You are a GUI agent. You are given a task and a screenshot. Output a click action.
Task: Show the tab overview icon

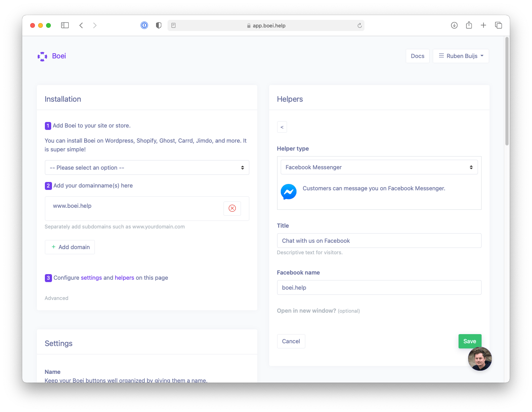[499, 25]
